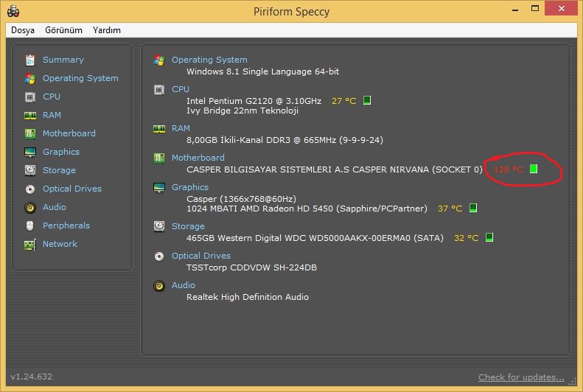Viewport: 583px width, 392px height.
Task: Open the Görünüm menu
Action: pos(62,30)
